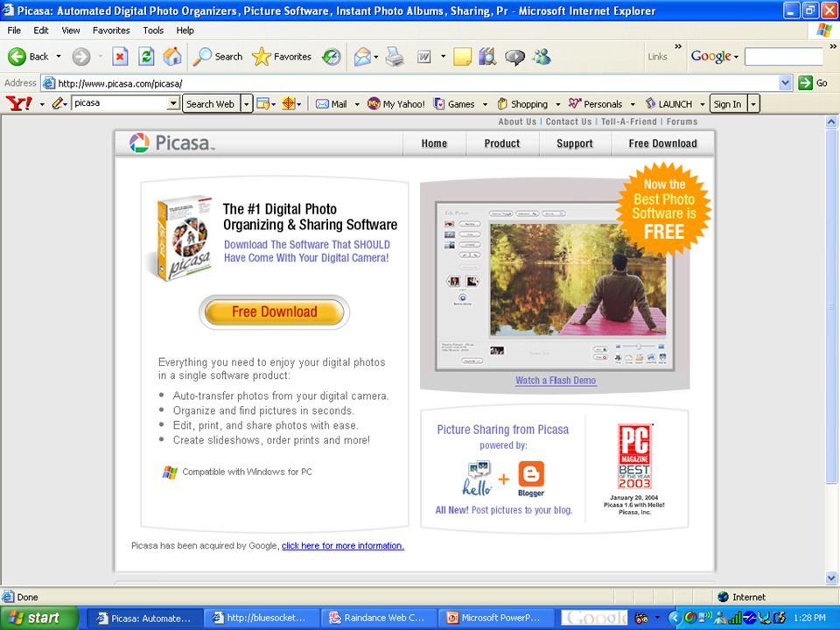Viewport: 840px width, 630px height.
Task: Click the Blogger orange logo
Action: (x=531, y=479)
